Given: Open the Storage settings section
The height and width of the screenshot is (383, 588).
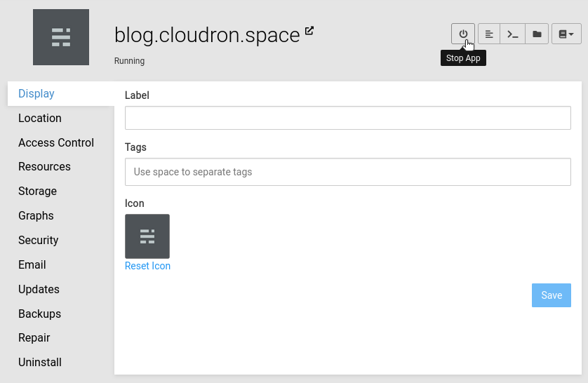Looking at the screenshot, I should (x=37, y=191).
